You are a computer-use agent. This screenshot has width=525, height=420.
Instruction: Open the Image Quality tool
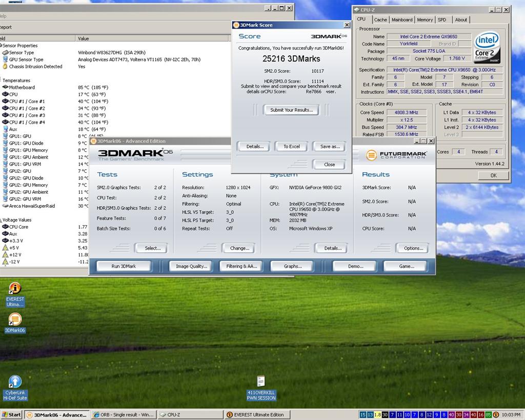[x=192, y=266]
